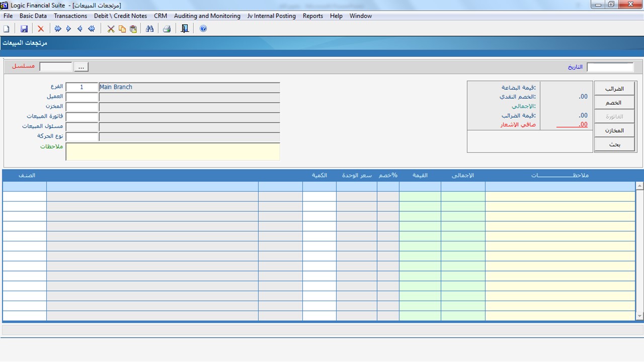Click the exit door icon
The width and height of the screenshot is (644, 362).
coord(185,29)
